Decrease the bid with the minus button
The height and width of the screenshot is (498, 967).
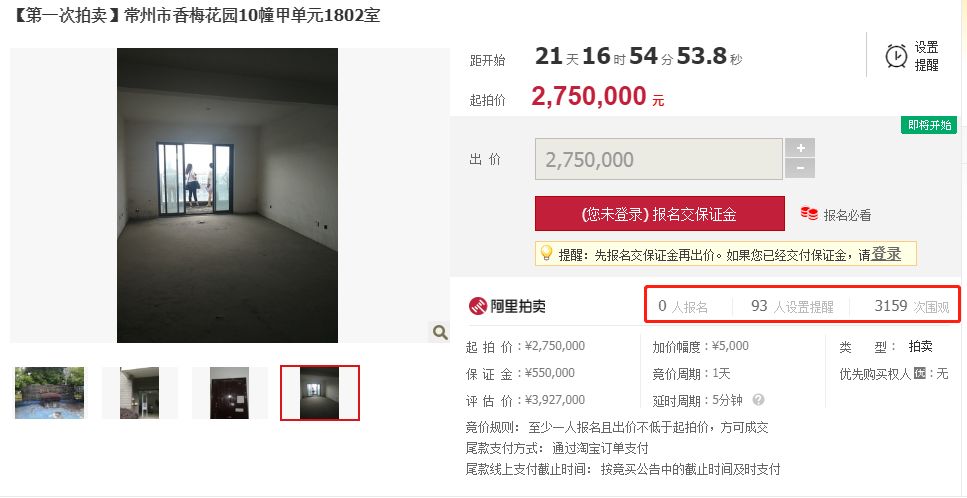click(800, 168)
